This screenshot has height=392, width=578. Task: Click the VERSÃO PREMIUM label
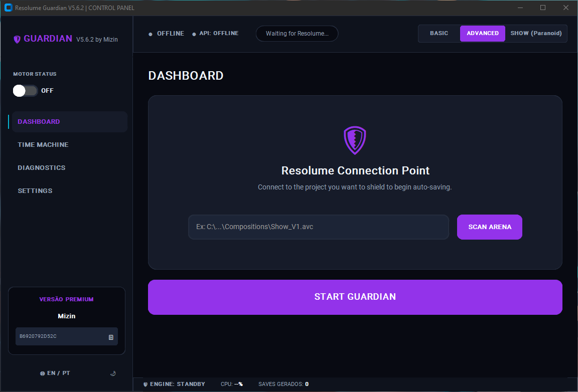(x=66, y=300)
